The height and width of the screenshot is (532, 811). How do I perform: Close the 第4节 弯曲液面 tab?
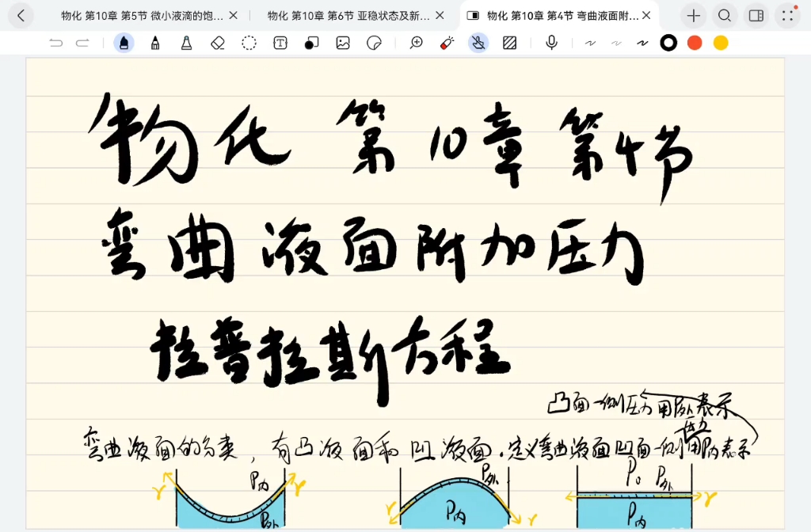click(x=646, y=16)
